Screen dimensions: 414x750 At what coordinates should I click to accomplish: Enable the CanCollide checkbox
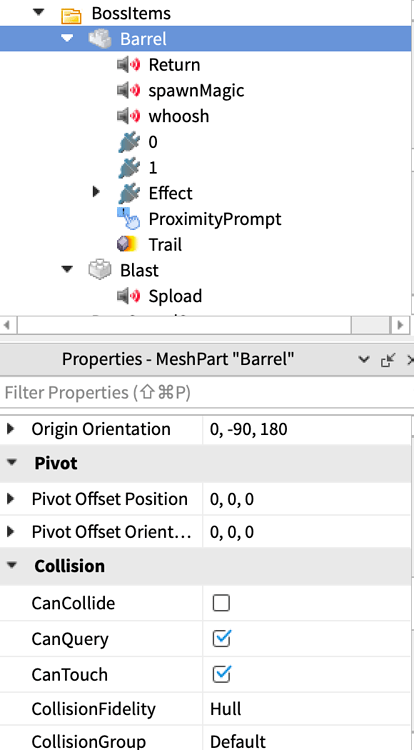pyautogui.click(x=221, y=603)
